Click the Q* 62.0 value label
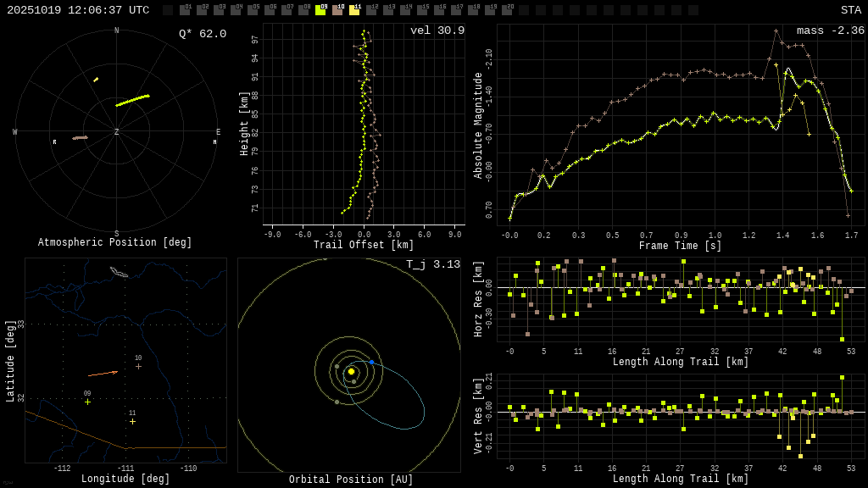 point(202,34)
